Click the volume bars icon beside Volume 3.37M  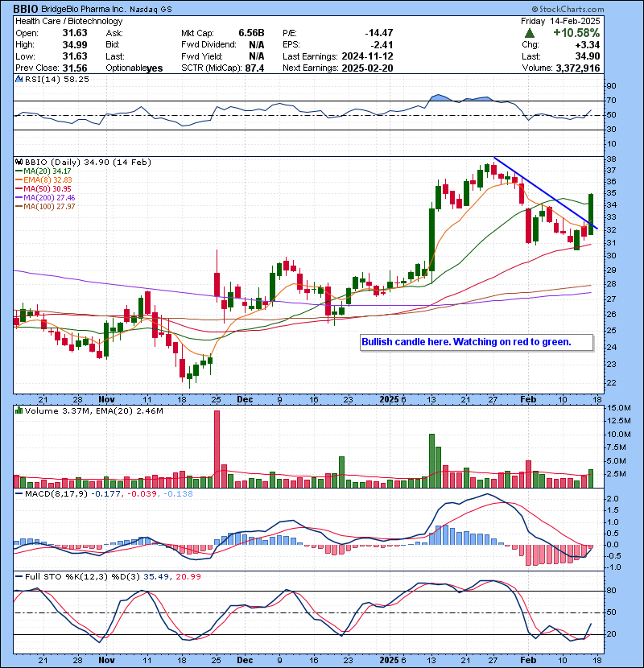(19, 410)
